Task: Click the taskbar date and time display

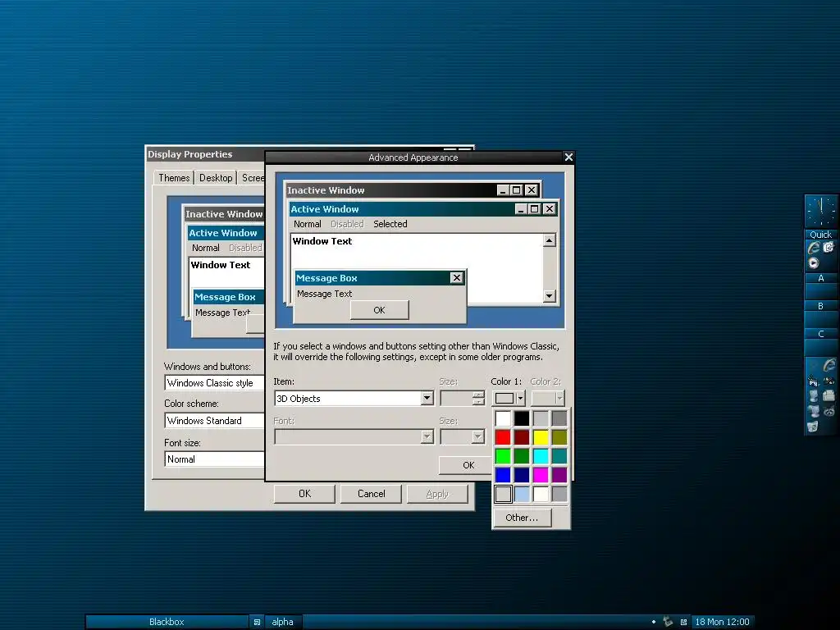Action: click(x=722, y=622)
